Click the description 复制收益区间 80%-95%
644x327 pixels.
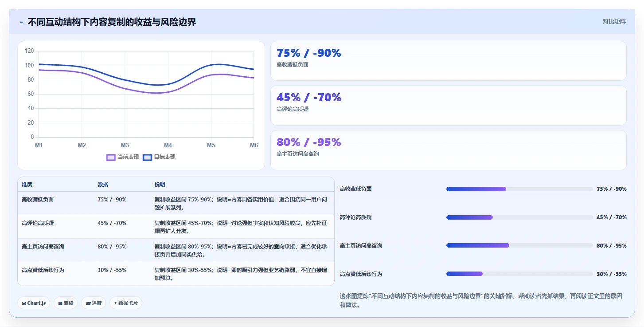(241, 251)
